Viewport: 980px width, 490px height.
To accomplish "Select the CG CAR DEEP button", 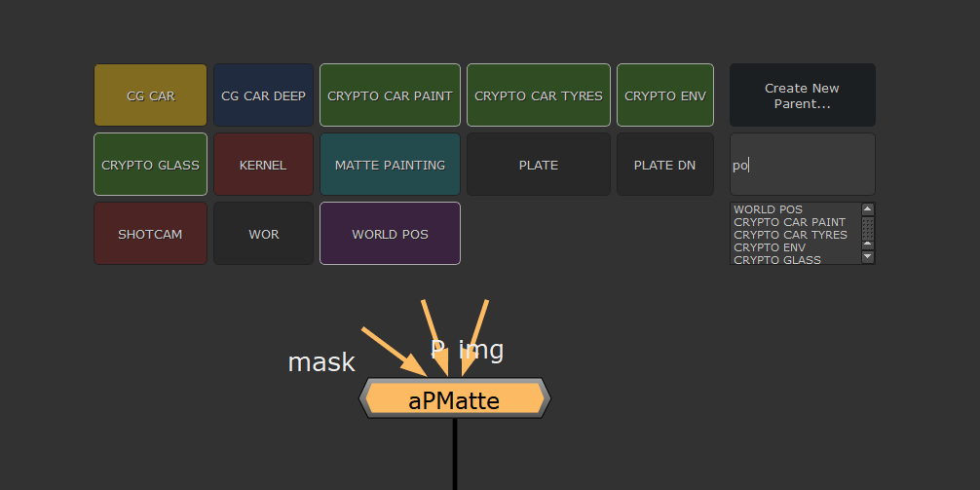I will 263,95.
